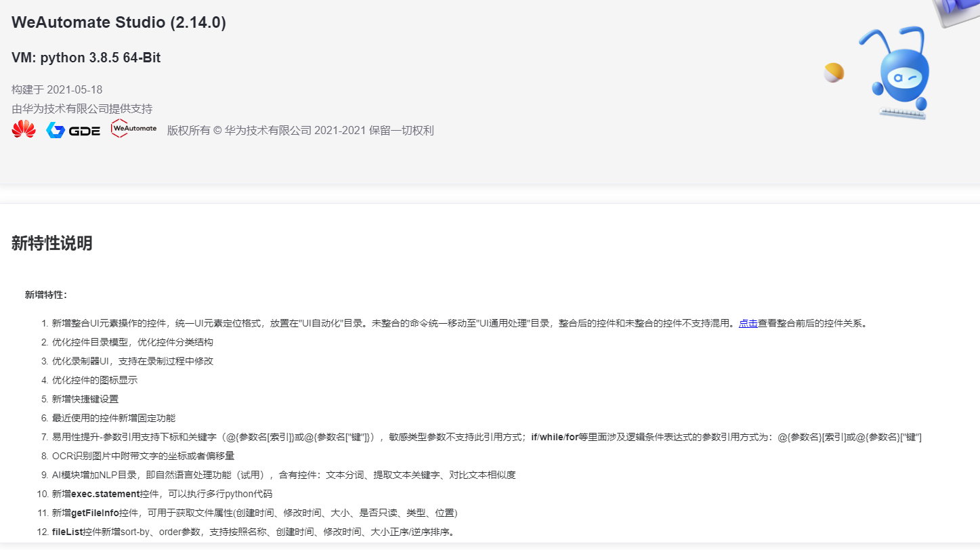Open the 点击 link for control mapping
The width and height of the screenshot is (980, 550).
pos(748,323)
